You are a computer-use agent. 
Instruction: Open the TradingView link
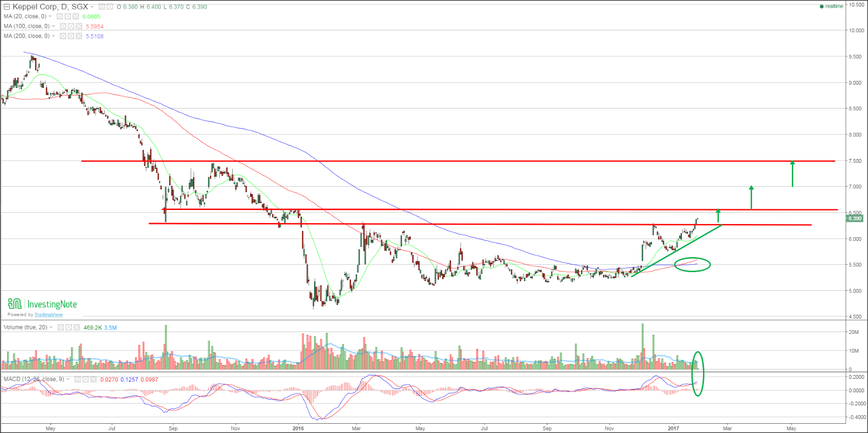pos(49,315)
